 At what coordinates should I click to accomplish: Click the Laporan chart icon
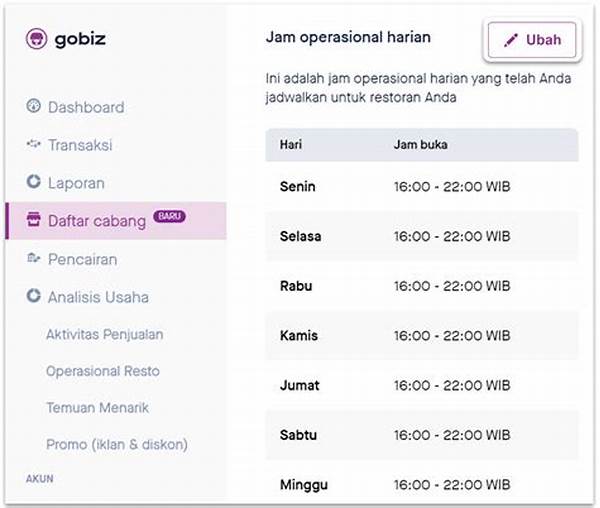click(33, 181)
